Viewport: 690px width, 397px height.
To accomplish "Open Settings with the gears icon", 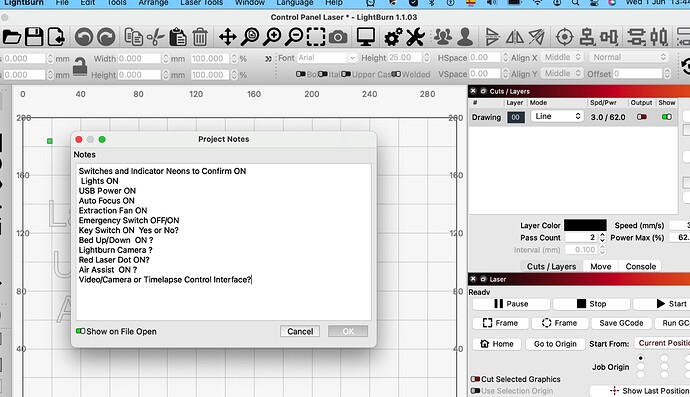I will [x=393, y=37].
